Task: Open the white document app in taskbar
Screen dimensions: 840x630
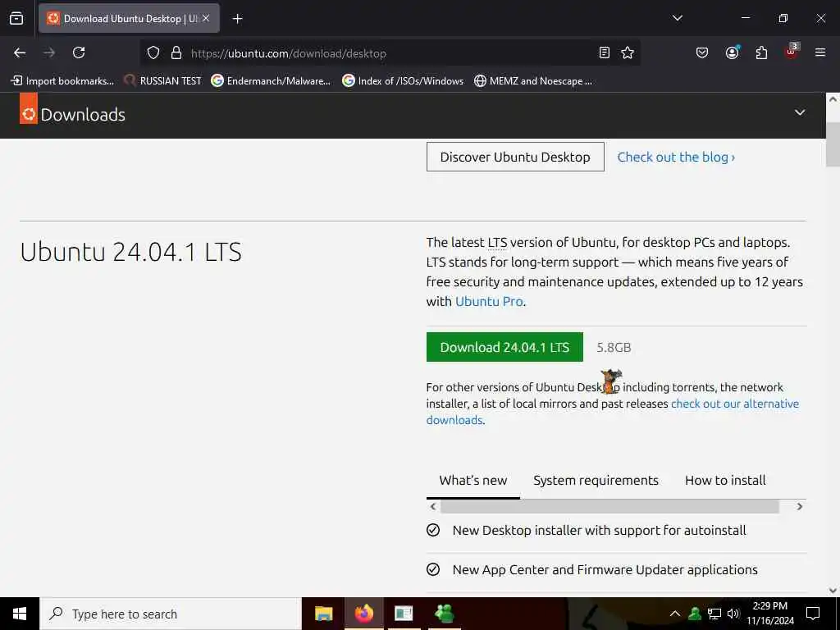Action: (x=404, y=614)
